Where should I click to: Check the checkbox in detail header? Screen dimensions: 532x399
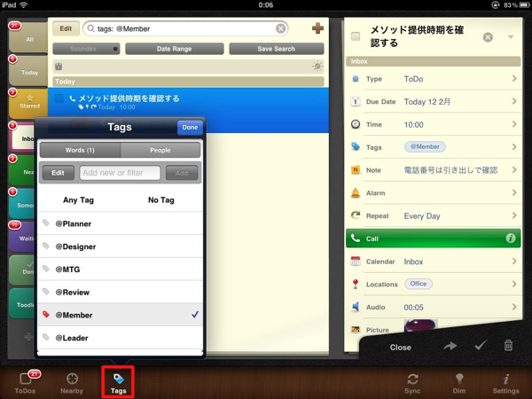click(x=356, y=36)
